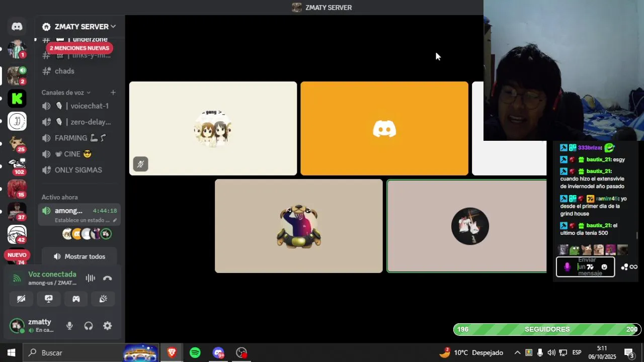This screenshot has width=644, height=362.
Task: Open the among-us active voice channel
Action: (x=79, y=215)
